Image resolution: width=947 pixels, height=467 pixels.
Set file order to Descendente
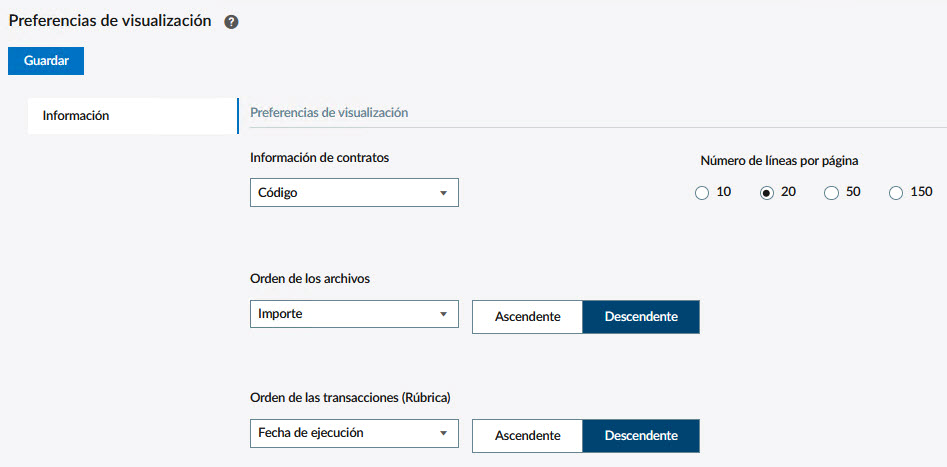pyautogui.click(x=641, y=317)
